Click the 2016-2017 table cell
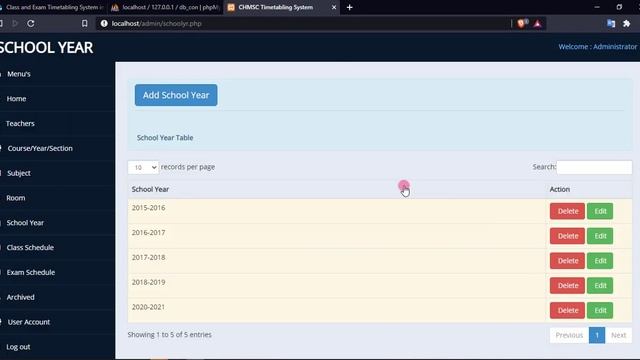Viewport: 640px width, 360px height. pyautogui.click(x=336, y=236)
